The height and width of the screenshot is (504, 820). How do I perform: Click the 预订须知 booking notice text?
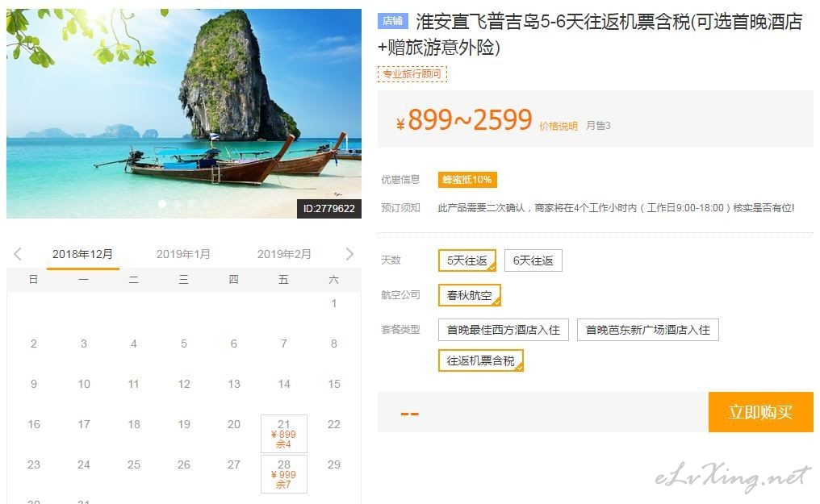(x=400, y=207)
